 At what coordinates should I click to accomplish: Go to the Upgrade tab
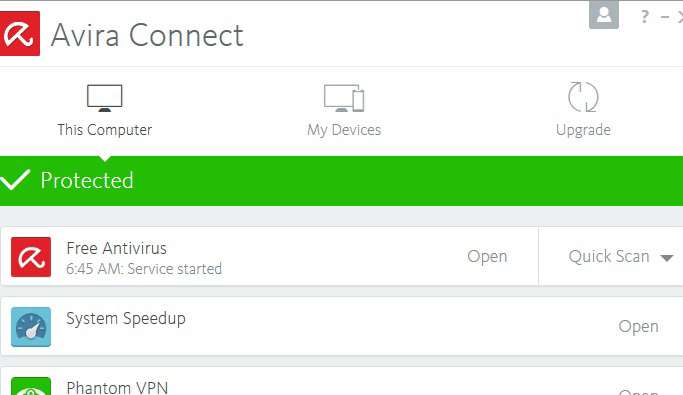(583, 130)
